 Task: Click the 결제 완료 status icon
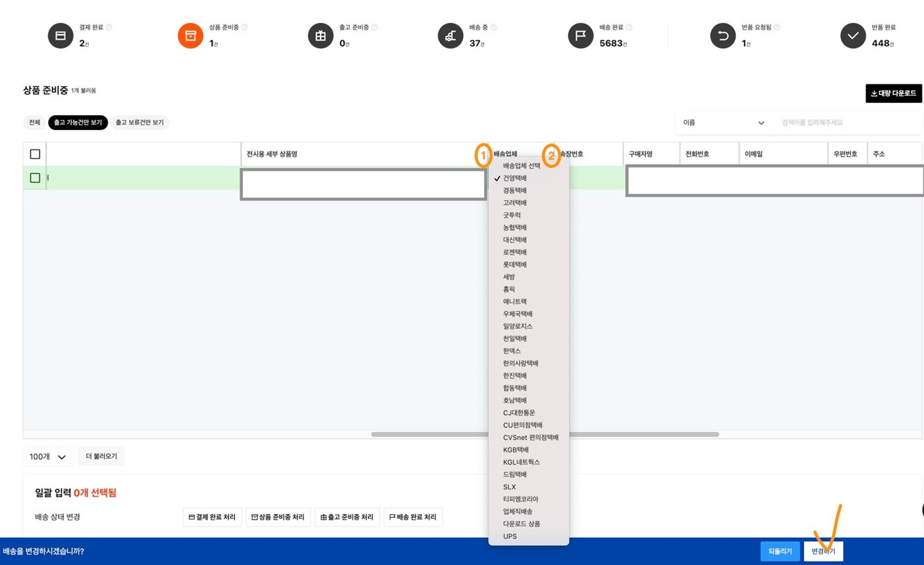61,36
